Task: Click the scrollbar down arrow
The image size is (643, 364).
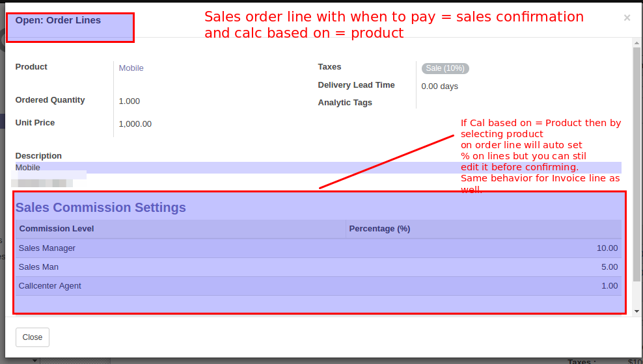Action: click(636, 311)
